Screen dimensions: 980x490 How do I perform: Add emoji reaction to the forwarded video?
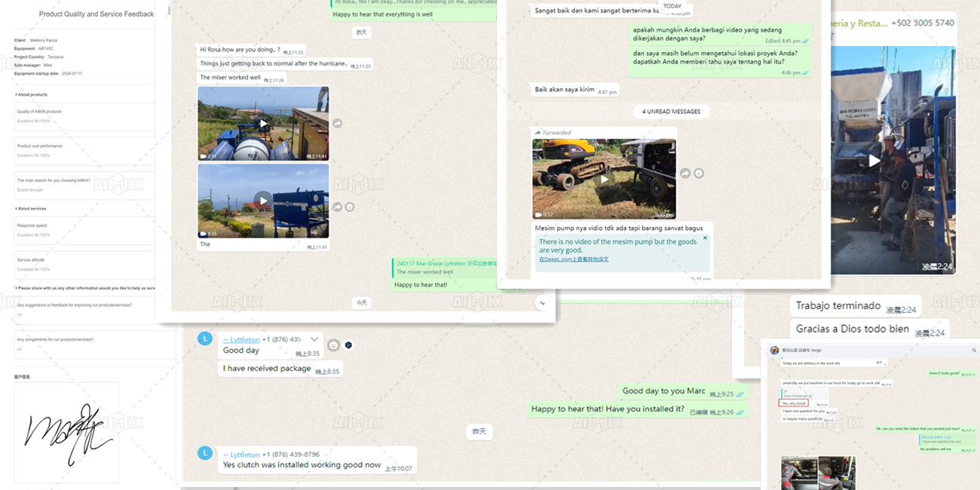(x=699, y=173)
